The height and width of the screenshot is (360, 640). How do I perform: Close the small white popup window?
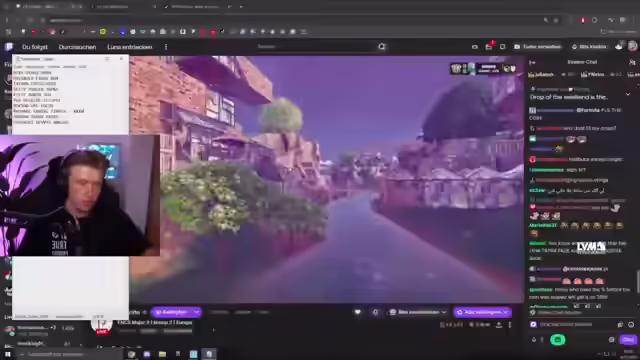coord(121,59)
